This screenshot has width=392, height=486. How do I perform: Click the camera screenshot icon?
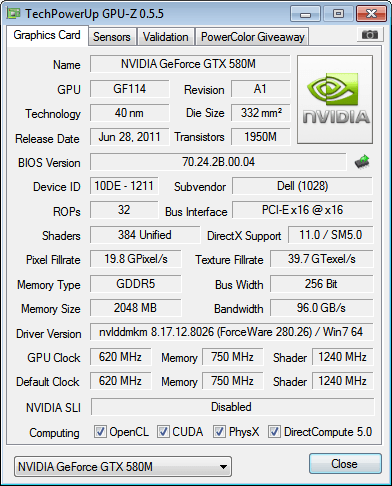coord(369,34)
